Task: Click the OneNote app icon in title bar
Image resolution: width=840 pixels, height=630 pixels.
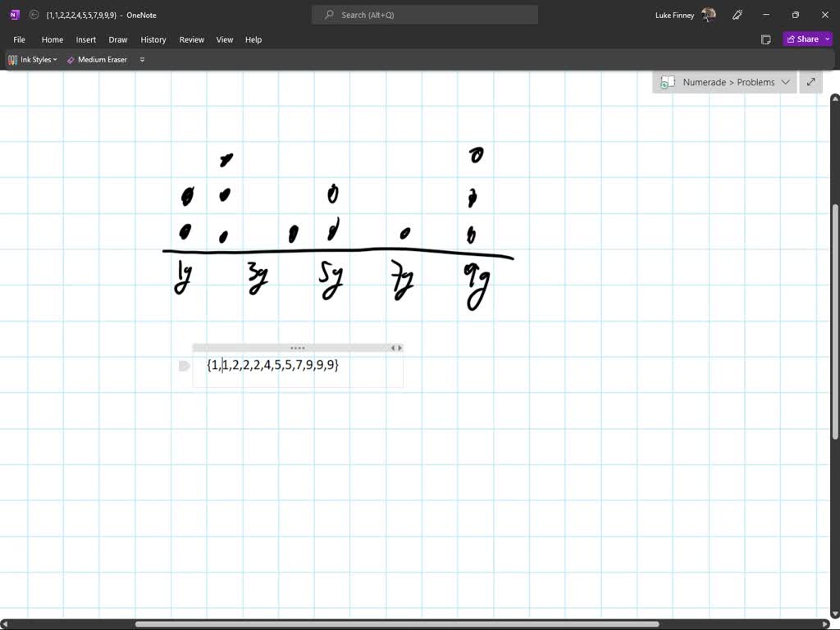Action: [x=15, y=15]
